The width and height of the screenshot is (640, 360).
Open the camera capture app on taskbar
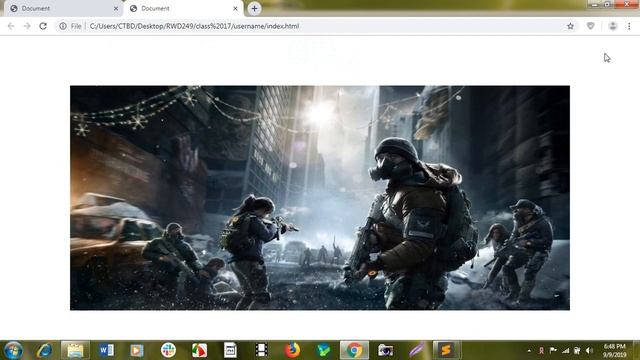click(x=385, y=350)
